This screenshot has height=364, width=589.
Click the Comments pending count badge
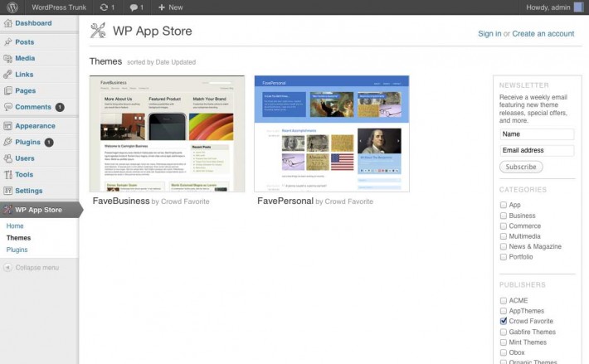pyautogui.click(x=60, y=107)
